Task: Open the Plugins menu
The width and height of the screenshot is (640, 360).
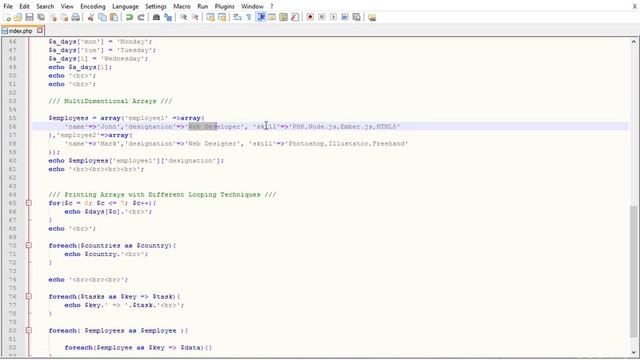Action: [x=224, y=6]
